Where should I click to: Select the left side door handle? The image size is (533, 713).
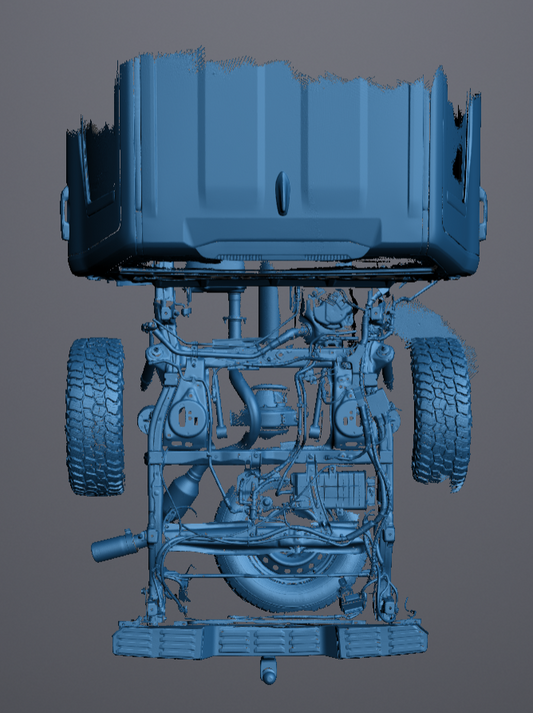tap(64, 213)
